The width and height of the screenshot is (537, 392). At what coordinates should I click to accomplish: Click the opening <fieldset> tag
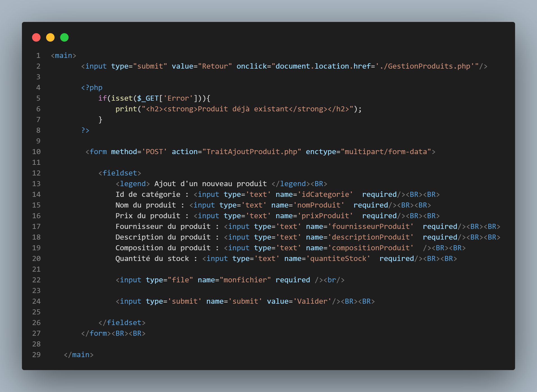(x=120, y=173)
